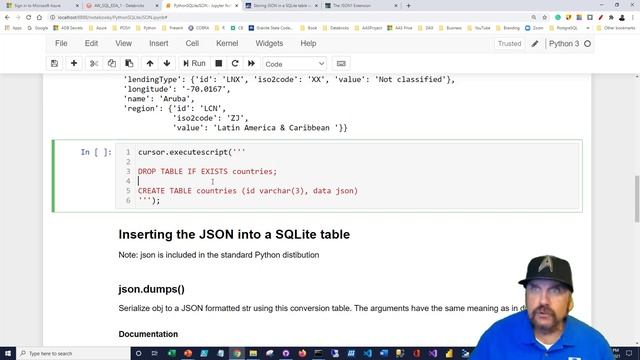
Task: Click the pencil edit-mode icon
Action: pyautogui.click(x=535, y=44)
